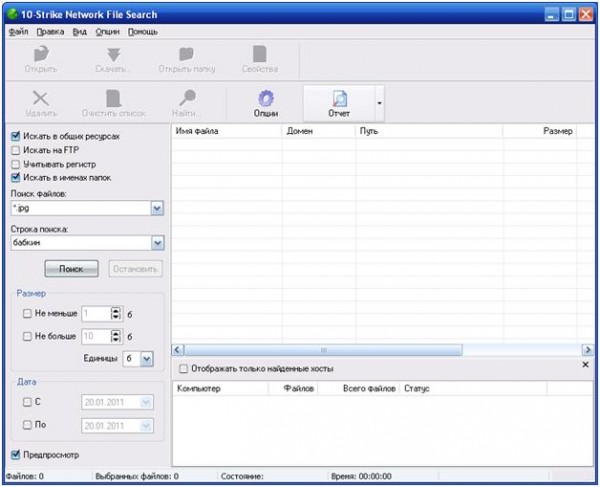Screen dimensions: 600x487
Task: Click the Строка поиска input field
Action: point(81,243)
